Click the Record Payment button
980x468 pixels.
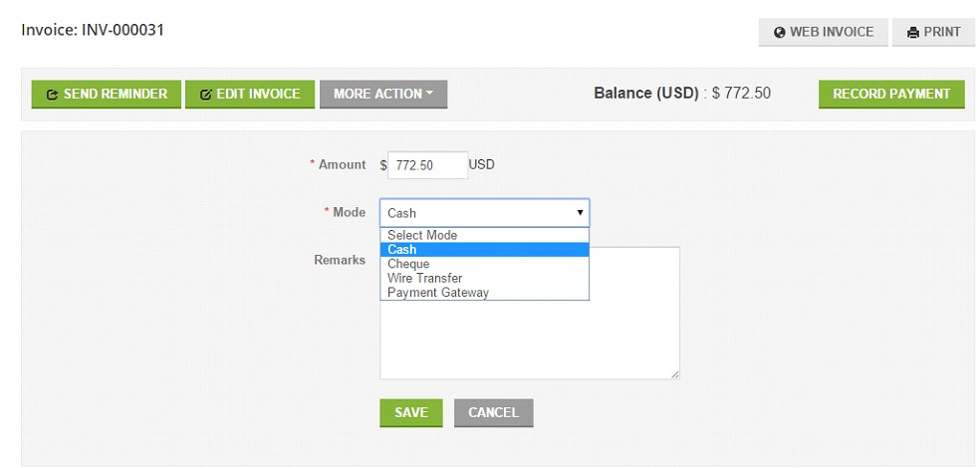click(891, 94)
